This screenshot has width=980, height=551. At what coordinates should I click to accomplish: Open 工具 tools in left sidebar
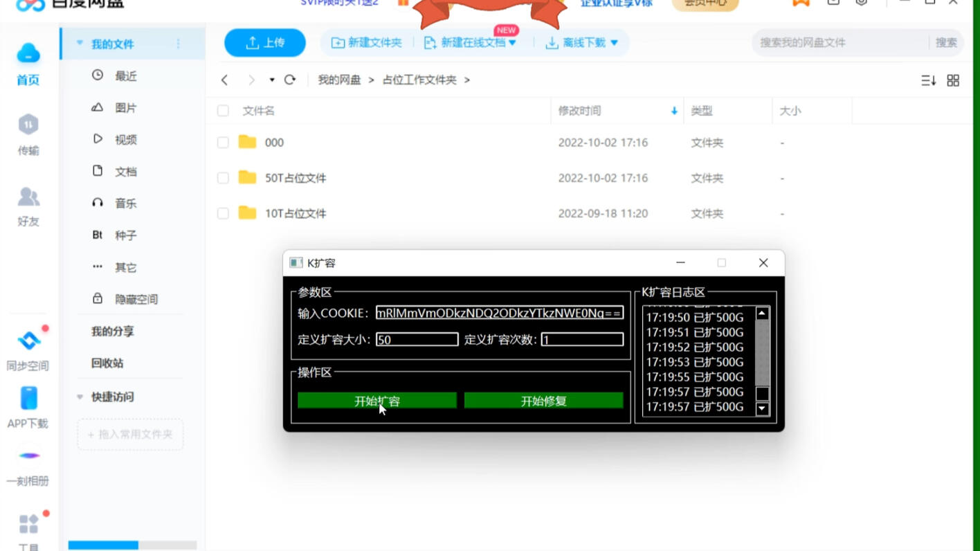point(28,532)
